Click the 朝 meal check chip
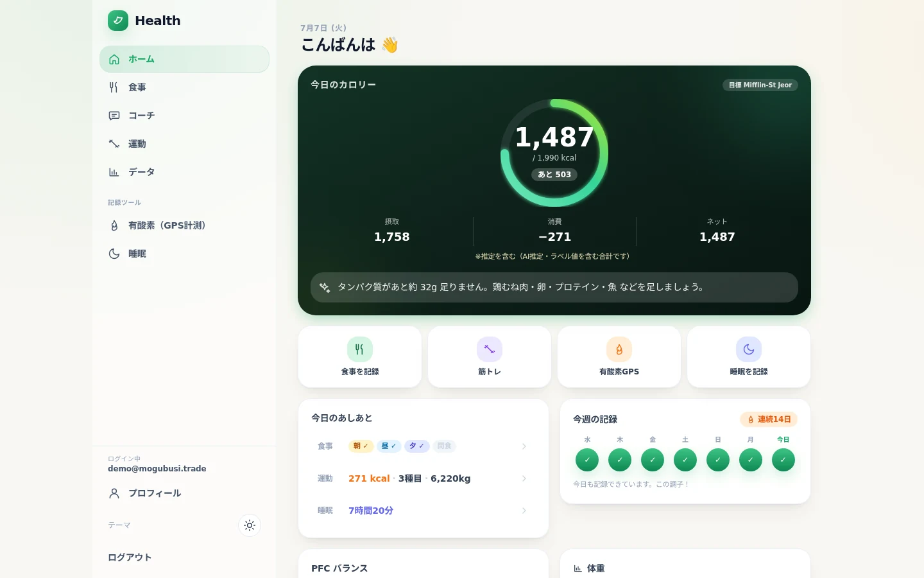The width and height of the screenshot is (924, 578). [361, 446]
